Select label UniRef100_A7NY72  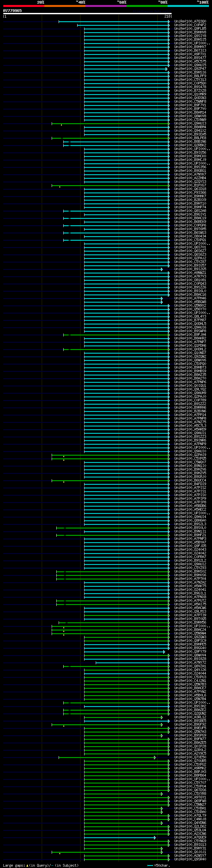190,663
